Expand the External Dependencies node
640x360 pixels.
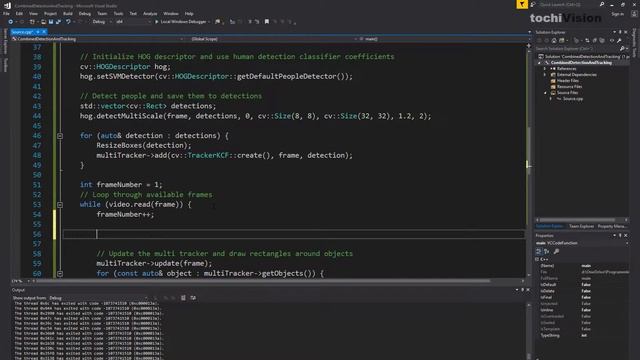pos(545,75)
